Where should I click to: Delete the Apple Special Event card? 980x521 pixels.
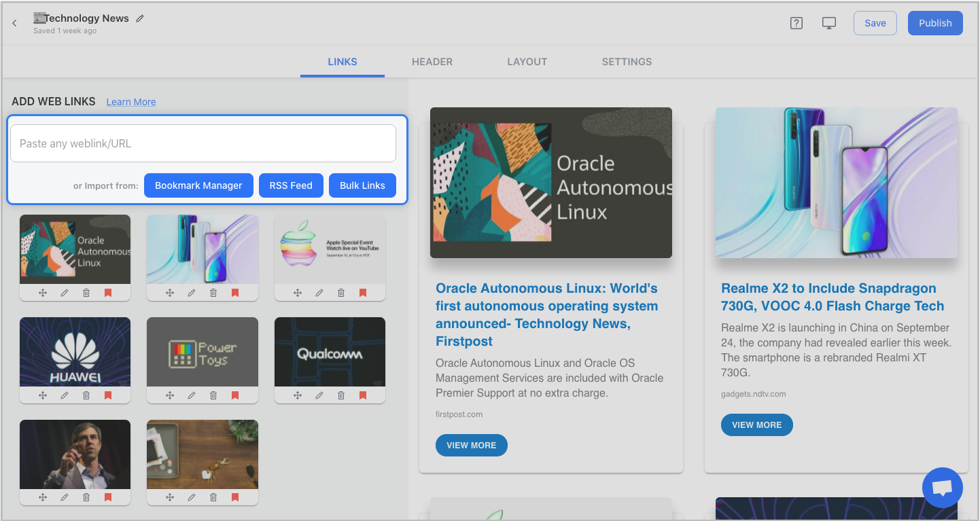tap(341, 293)
